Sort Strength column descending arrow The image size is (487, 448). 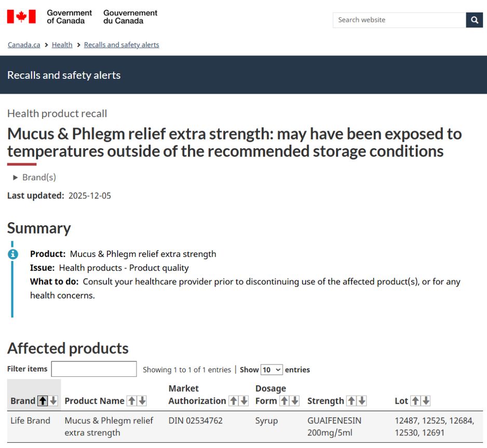pyautogui.click(x=362, y=401)
